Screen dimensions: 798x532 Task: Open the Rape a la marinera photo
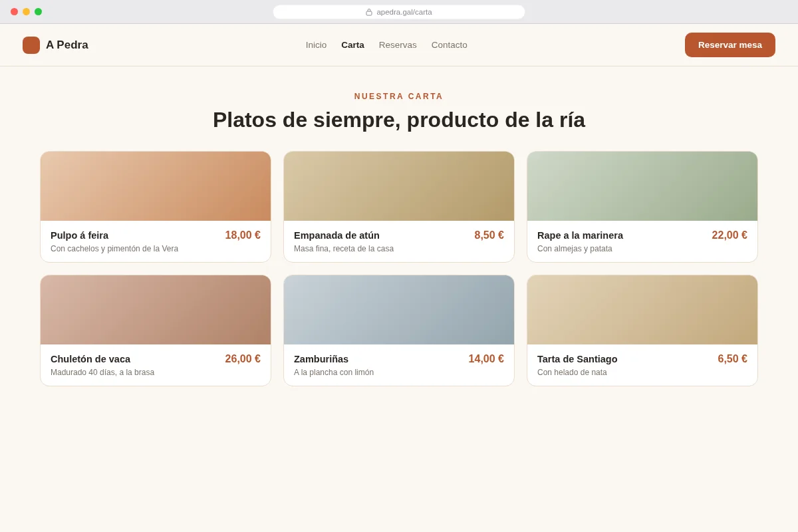[x=642, y=186]
